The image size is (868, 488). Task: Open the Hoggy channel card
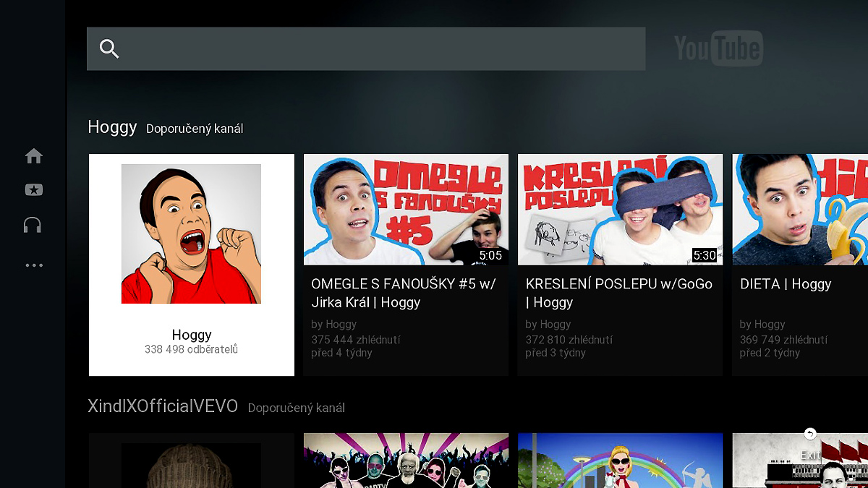(192, 265)
